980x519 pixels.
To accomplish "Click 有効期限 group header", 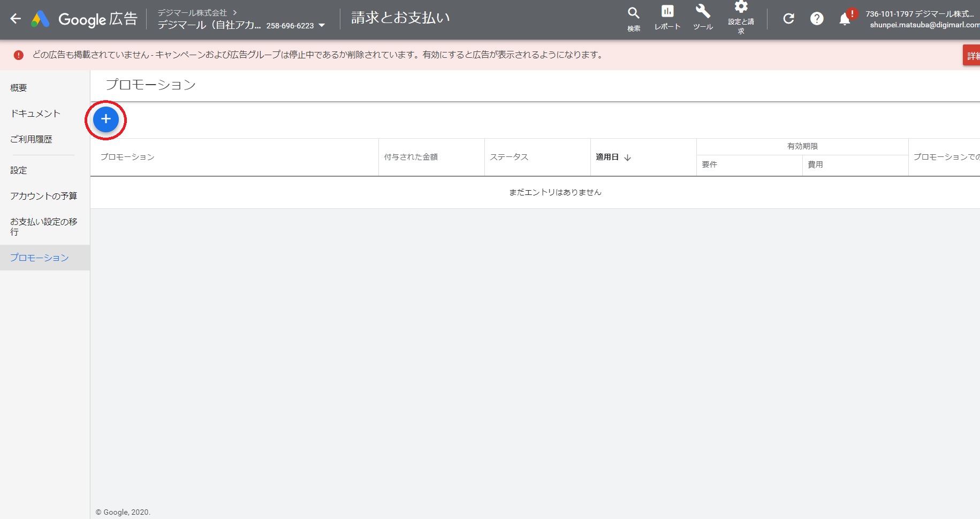I will click(802, 146).
